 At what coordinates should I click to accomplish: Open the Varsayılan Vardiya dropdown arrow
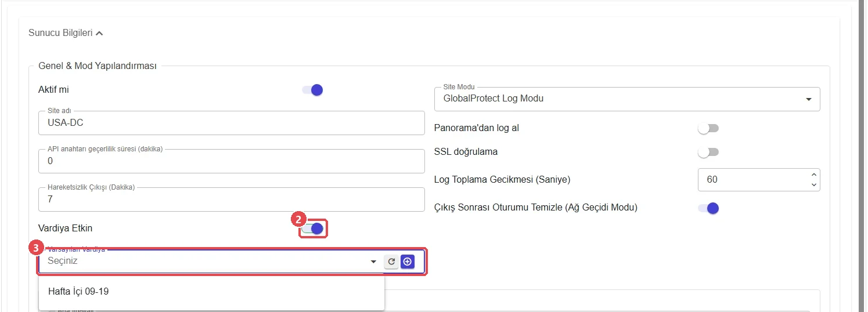click(x=373, y=262)
